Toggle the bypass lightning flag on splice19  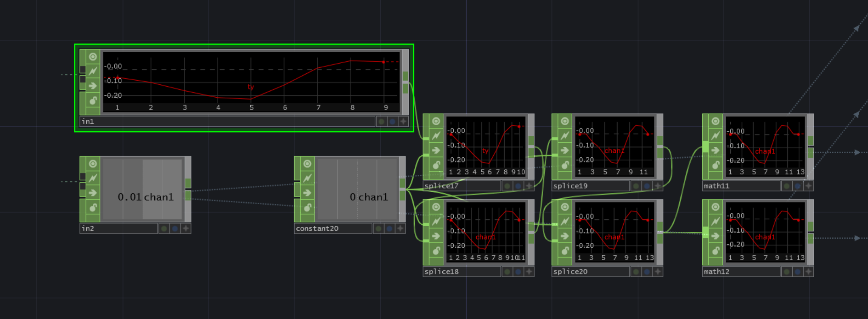(565, 136)
